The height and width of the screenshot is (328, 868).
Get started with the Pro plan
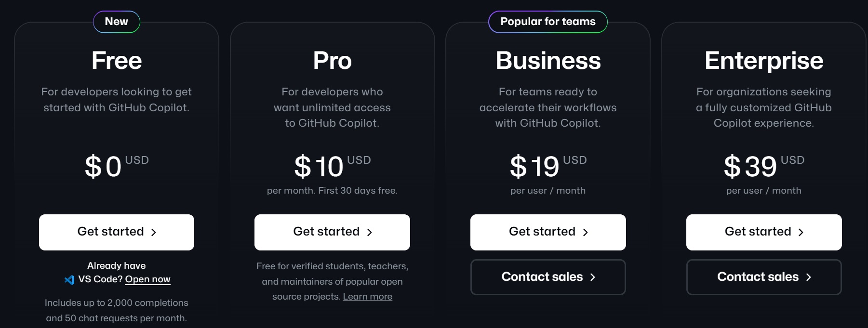click(x=332, y=232)
